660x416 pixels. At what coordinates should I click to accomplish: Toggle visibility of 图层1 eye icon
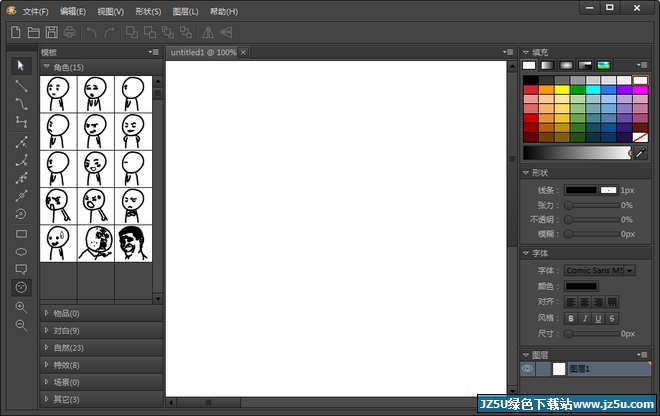[527, 369]
